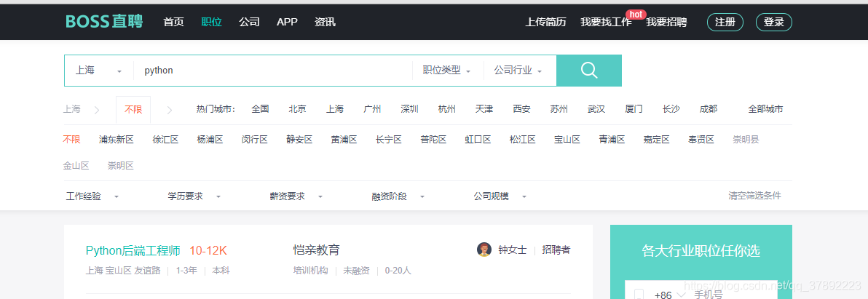Click the python search input field
The image size is (868, 299).
[273, 71]
